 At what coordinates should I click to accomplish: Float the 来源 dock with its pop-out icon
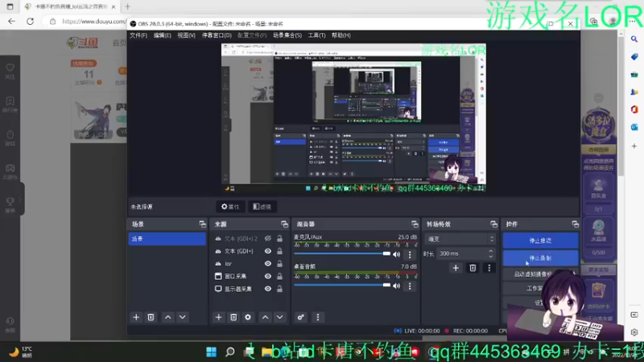tap(284, 224)
